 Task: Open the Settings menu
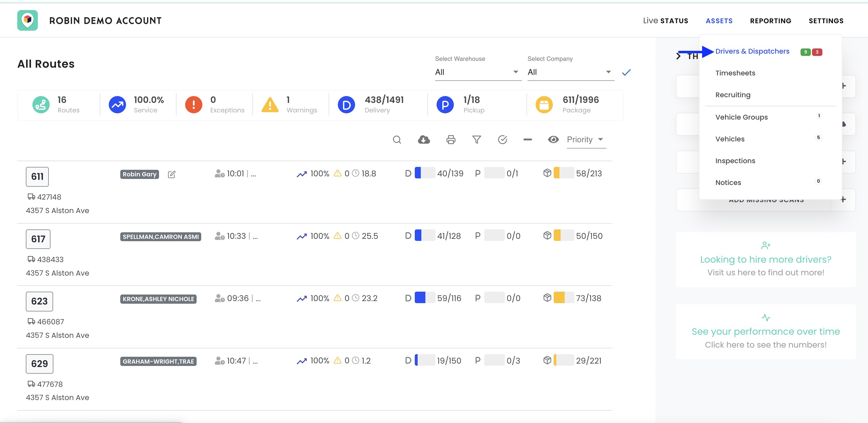click(x=826, y=21)
